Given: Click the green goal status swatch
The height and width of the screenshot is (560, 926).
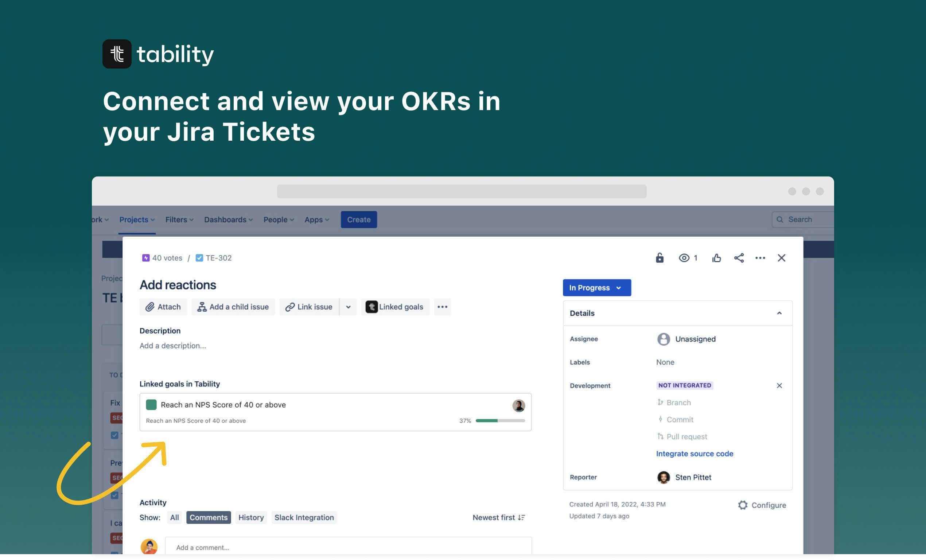Looking at the screenshot, I should coord(151,404).
